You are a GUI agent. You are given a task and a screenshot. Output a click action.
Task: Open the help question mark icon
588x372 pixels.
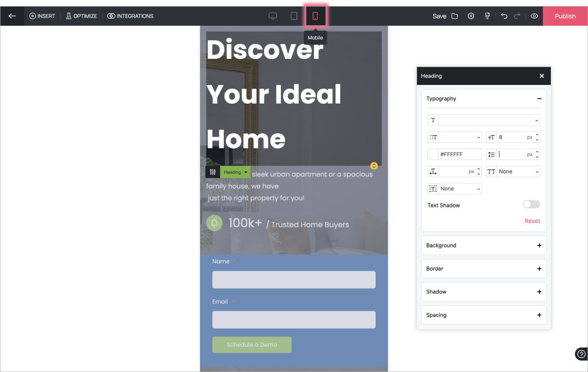pyautogui.click(x=581, y=354)
